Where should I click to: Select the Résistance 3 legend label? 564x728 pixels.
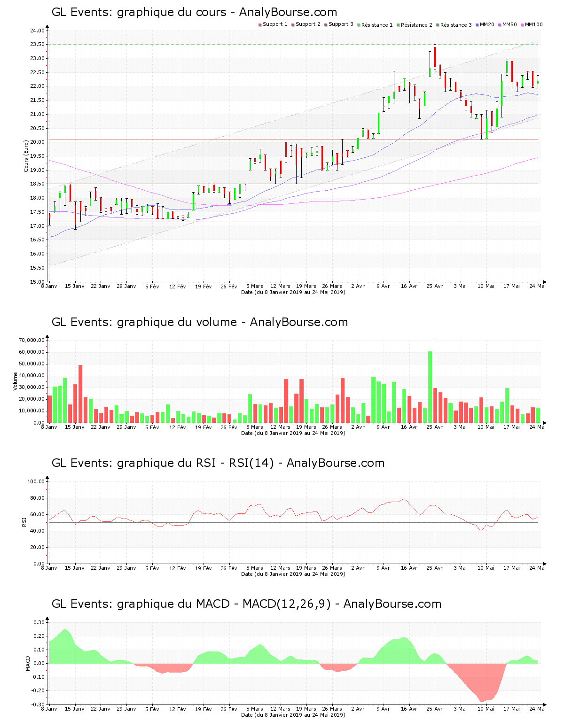(456, 25)
